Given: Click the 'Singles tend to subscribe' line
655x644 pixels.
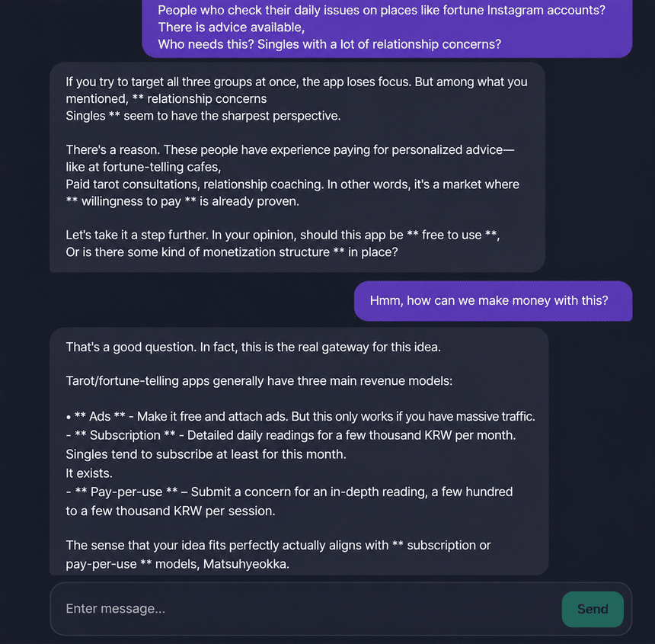Looking at the screenshot, I should tap(206, 454).
